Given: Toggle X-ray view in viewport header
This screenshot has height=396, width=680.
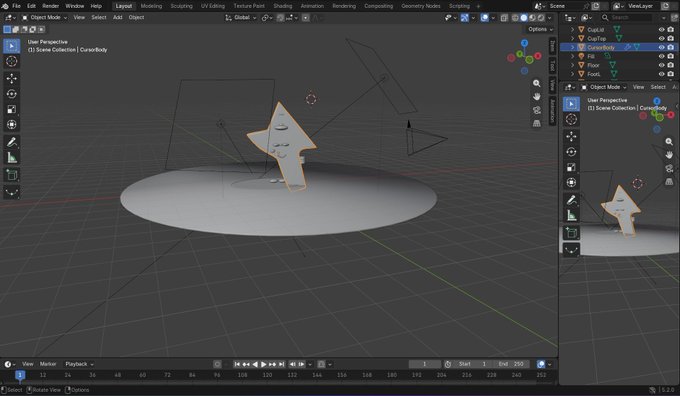Looking at the screenshot, I should pyautogui.click(x=504, y=18).
